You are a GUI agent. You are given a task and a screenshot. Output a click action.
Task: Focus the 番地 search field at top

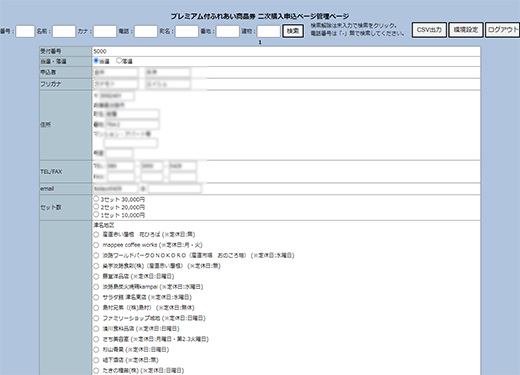[228, 31]
